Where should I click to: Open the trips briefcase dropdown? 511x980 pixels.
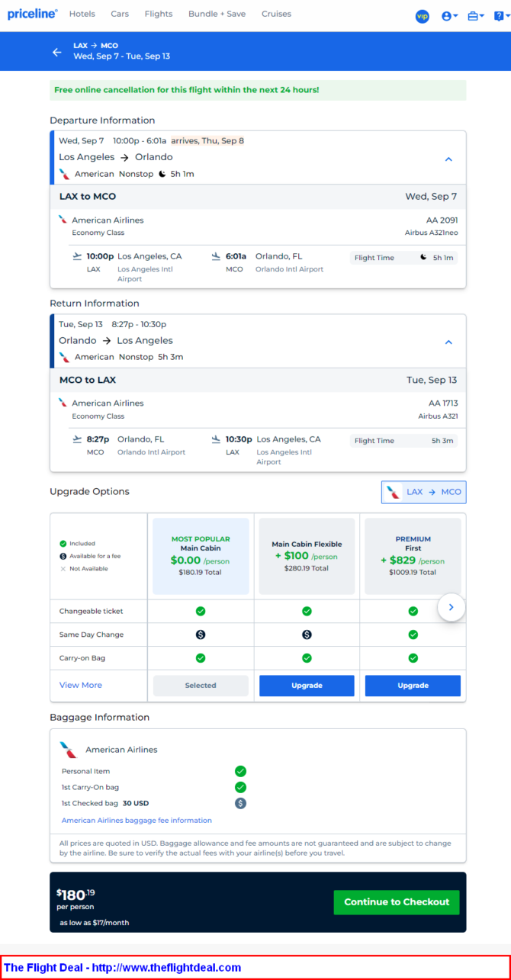(x=476, y=16)
